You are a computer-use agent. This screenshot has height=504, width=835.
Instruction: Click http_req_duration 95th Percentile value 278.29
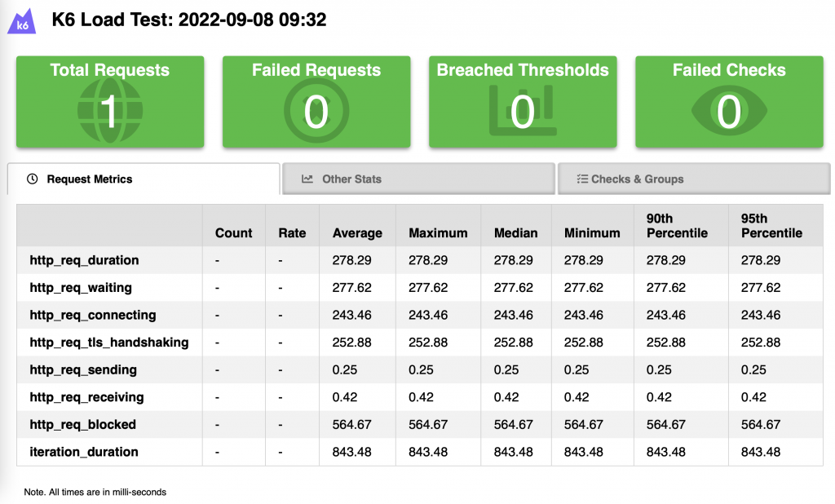coord(761,260)
